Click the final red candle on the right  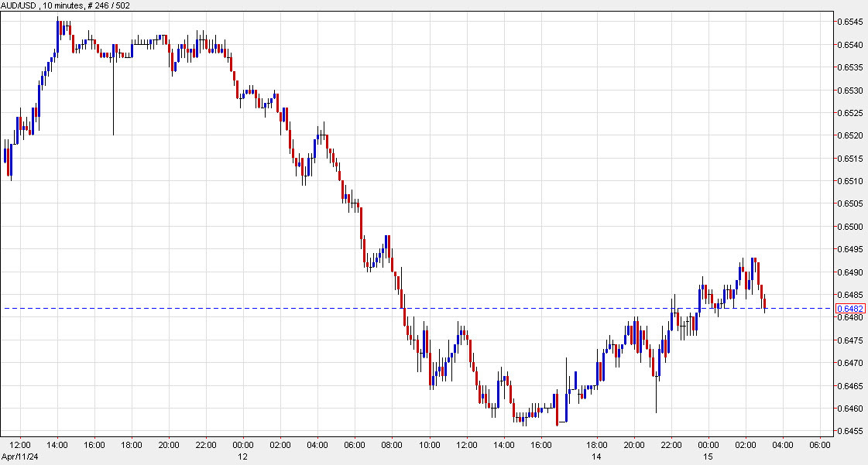coord(763,302)
